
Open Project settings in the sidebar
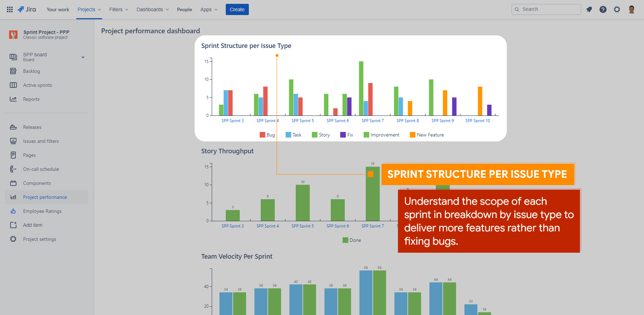pos(40,239)
